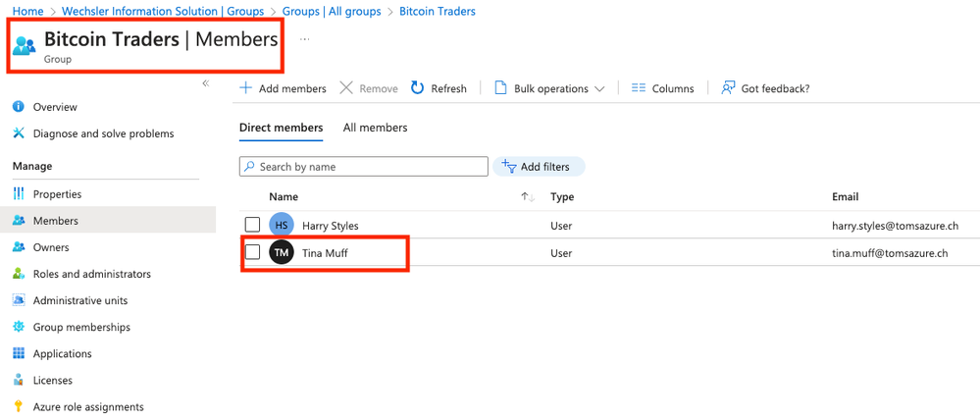Screen dimensions: 980x420
Task: Click the Bulk operations document icon
Action: tap(500, 88)
